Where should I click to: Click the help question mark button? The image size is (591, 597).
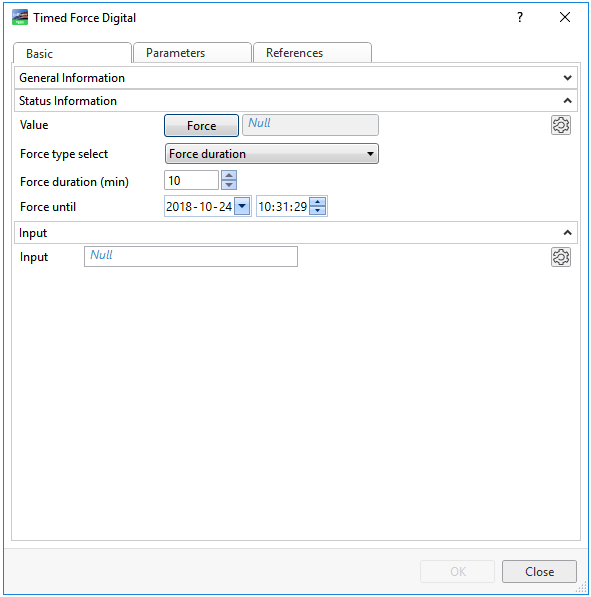(520, 17)
